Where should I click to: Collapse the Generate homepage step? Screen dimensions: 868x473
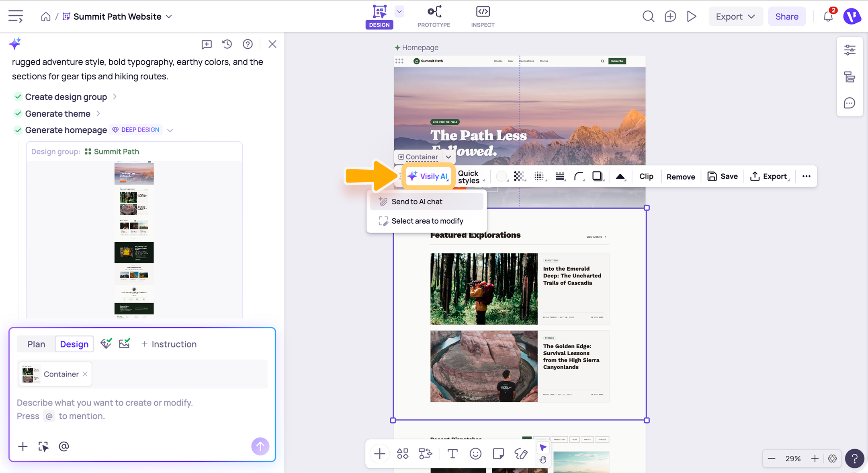pos(170,130)
